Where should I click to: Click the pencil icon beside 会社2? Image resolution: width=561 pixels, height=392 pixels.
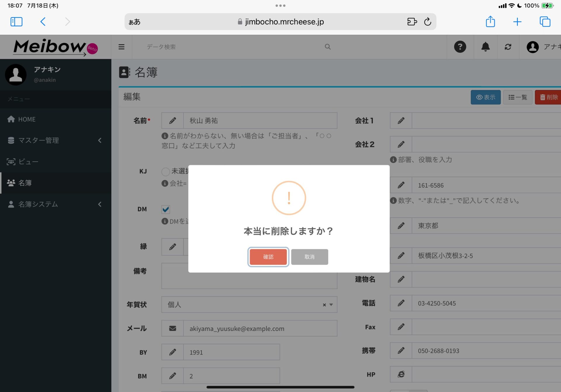401,144
